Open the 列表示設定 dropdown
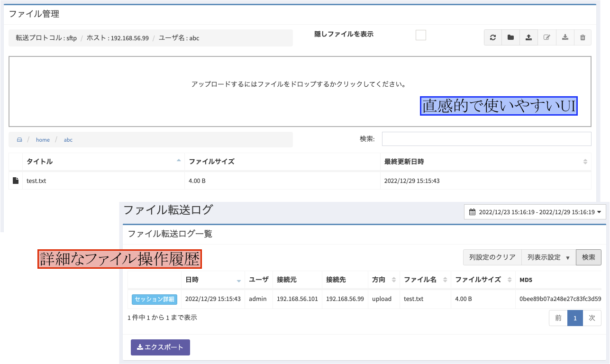Image resolution: width=610 pixels, height=364 pixels. (x=548, y=257)
